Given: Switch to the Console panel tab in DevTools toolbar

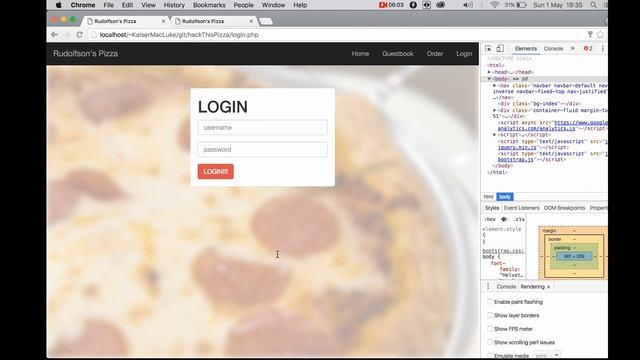Looking at the screenshot, I should coord(553,49).
